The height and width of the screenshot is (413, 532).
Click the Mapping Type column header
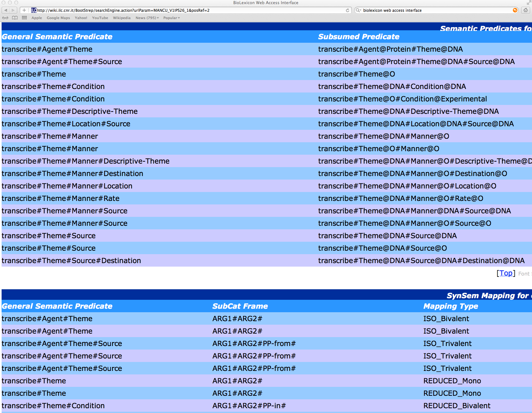(x=451, y=306)
